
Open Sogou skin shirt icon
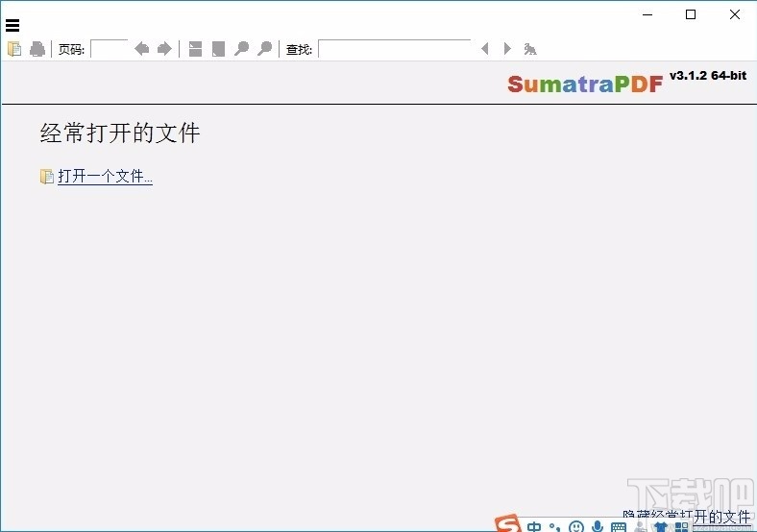coord(660,526)
